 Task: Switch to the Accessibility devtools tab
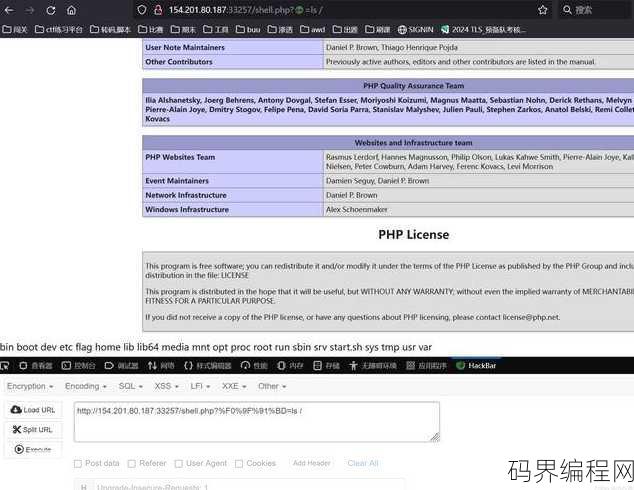coord(373,366)
